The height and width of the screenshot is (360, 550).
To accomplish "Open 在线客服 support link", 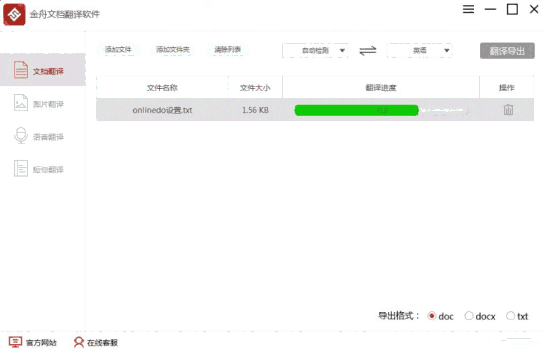I will click(x=96, y=342).
